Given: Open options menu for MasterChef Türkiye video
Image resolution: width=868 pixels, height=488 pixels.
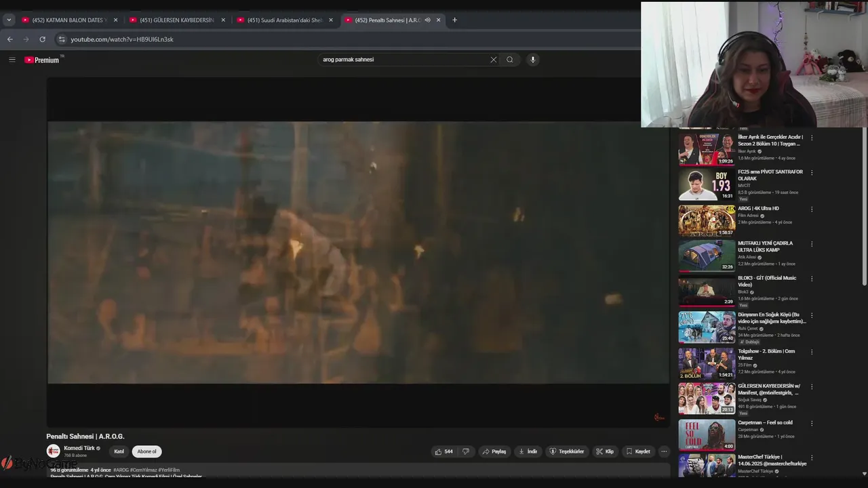Looking at the screenshot, I should pos(812,457).
